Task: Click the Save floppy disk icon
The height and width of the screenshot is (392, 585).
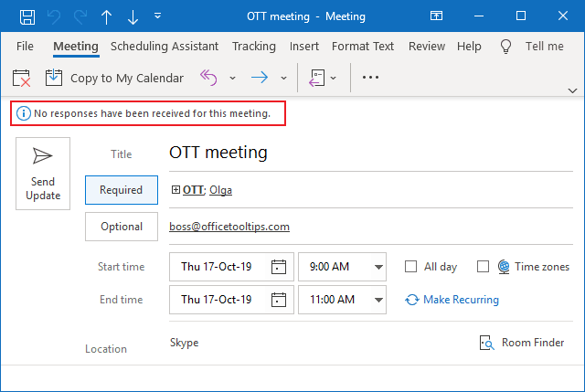Action: 27,16
